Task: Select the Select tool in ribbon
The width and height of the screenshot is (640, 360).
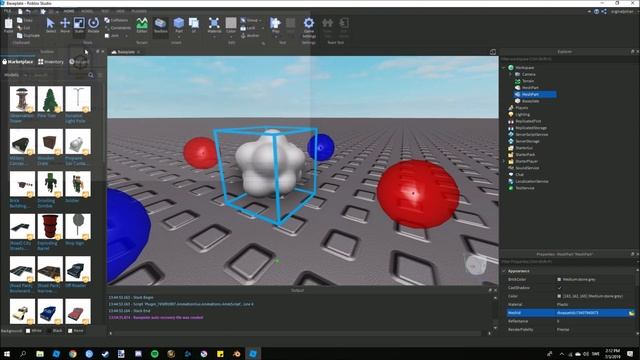Action: pos(50,25)
